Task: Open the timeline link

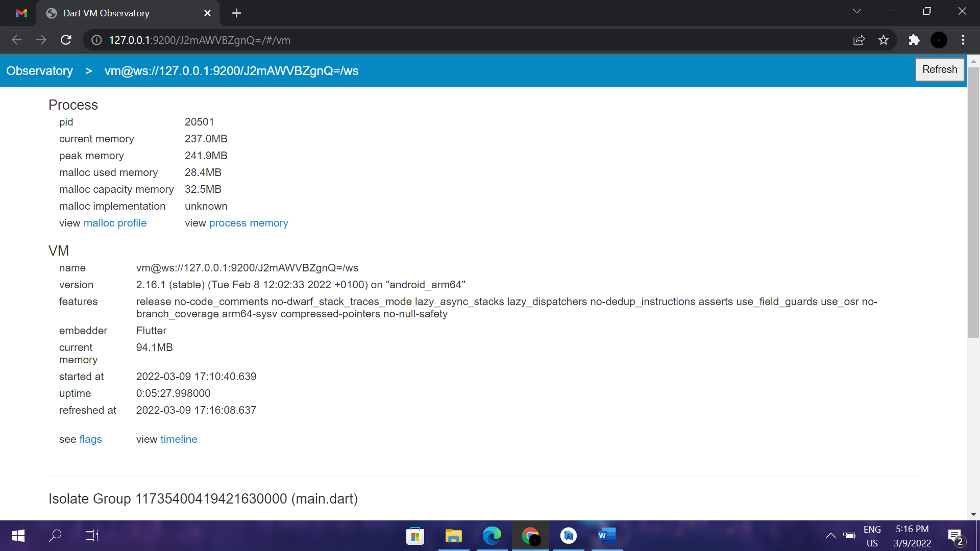Action: [179, 439]
